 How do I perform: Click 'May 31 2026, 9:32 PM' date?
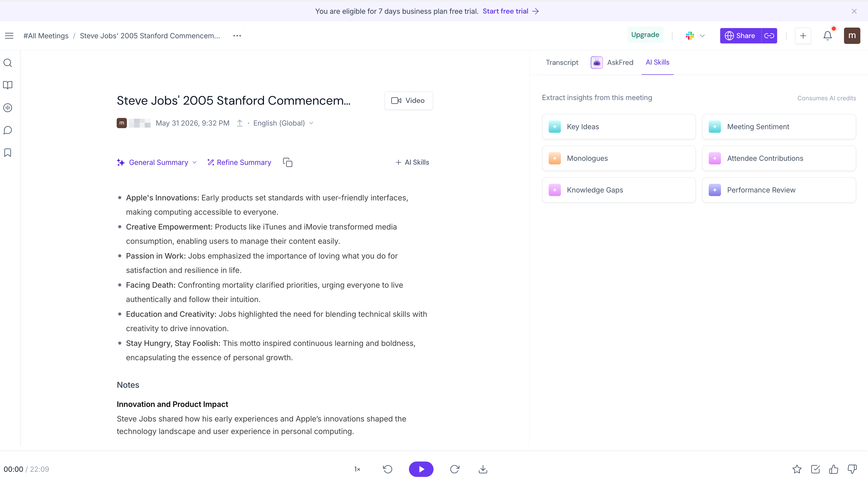click(192, 123)
